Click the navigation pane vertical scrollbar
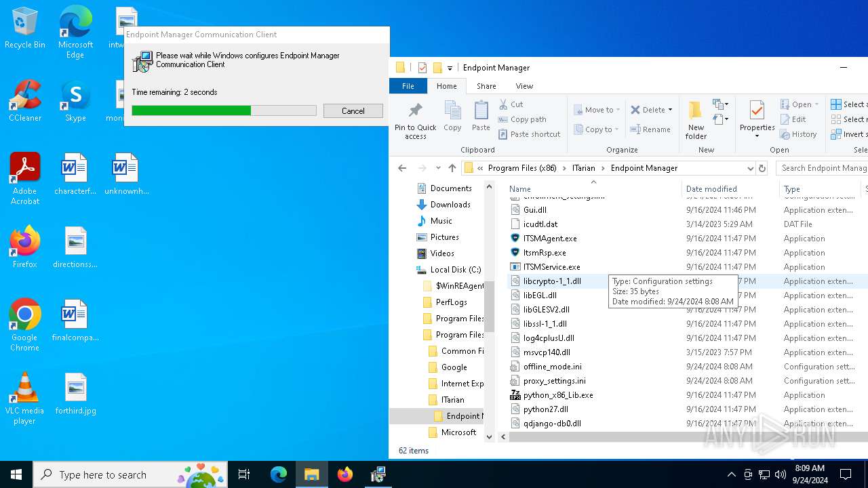868x488 pixels. [490, 307]
